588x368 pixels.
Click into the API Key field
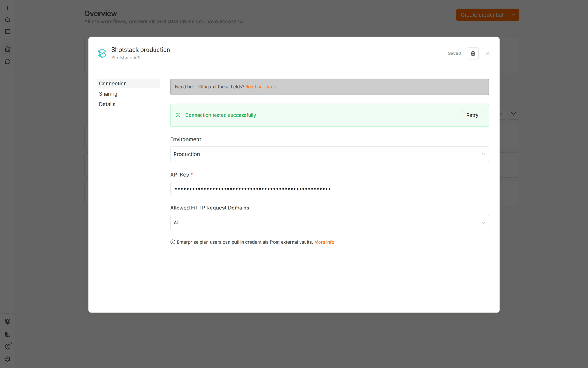(x=329, y=188)
